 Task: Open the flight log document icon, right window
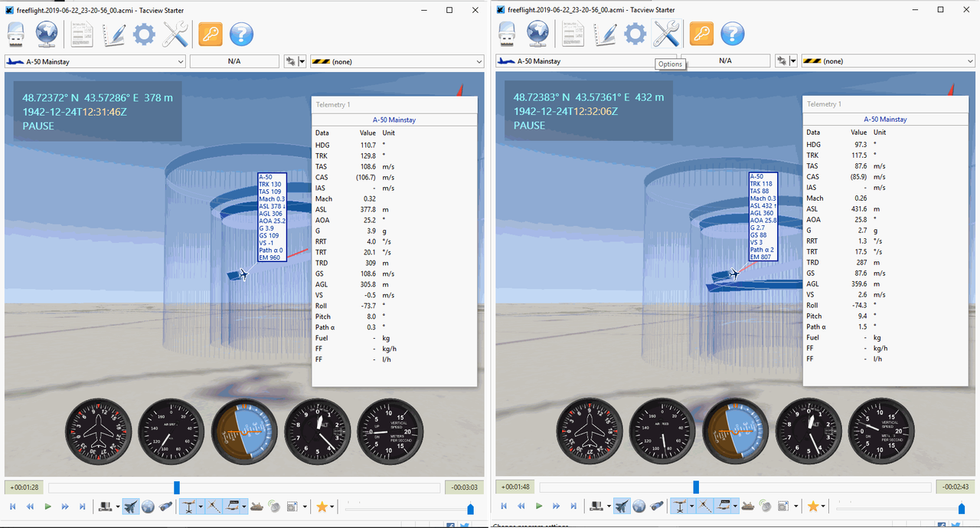tap(573, 34)
